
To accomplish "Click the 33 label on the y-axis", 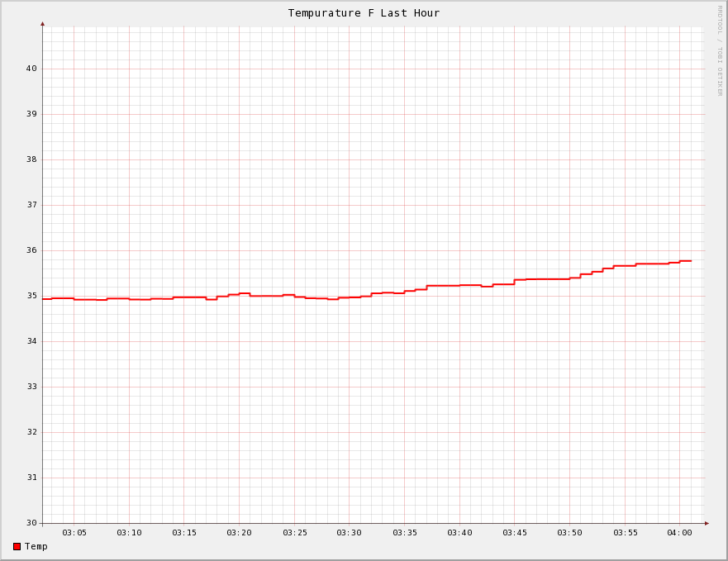I will (x=31, y=387).
